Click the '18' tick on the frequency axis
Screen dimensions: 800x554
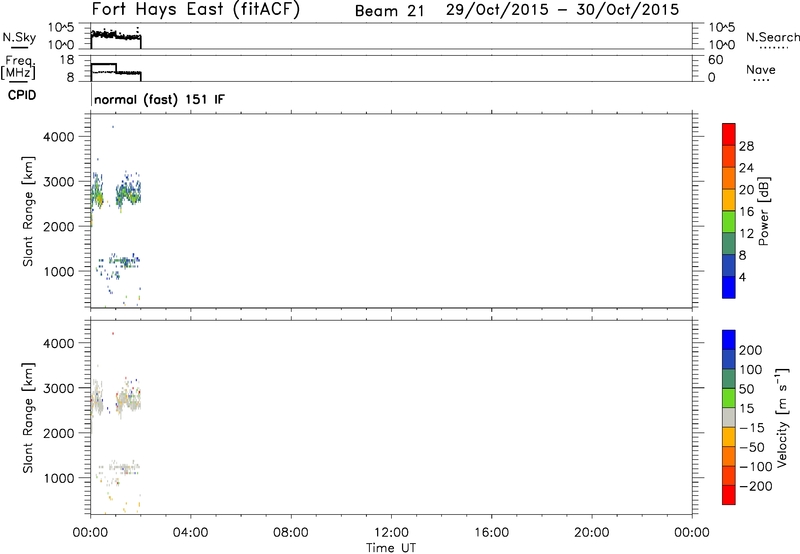[67, 60]
